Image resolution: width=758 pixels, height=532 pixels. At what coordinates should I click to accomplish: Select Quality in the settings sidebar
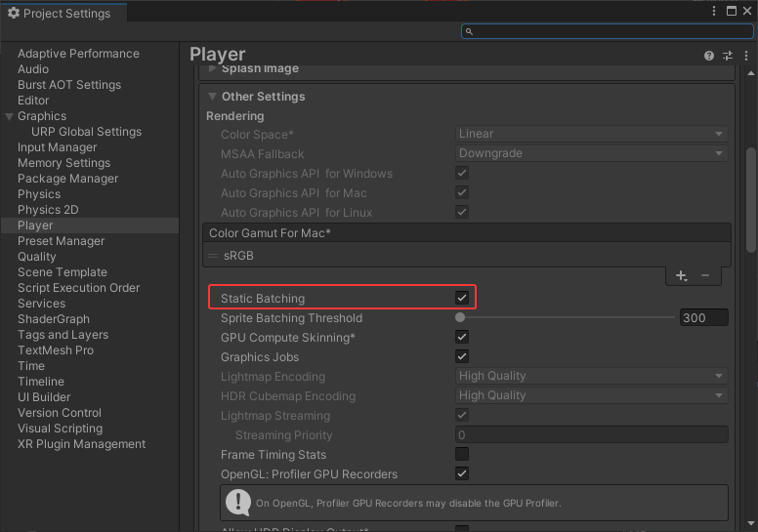[x=37, y=257]
